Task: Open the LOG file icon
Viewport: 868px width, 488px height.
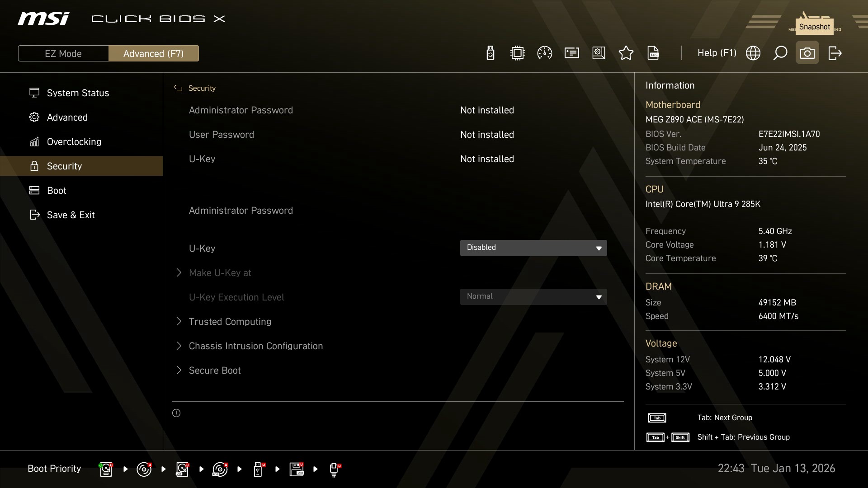Action: click(x=653, y=53)
